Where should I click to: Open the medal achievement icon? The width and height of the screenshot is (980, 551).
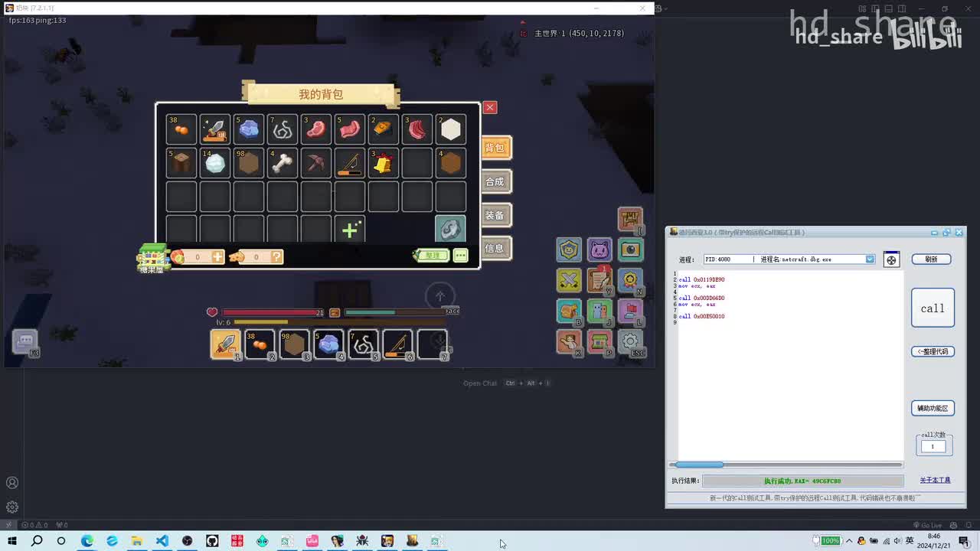630,280
